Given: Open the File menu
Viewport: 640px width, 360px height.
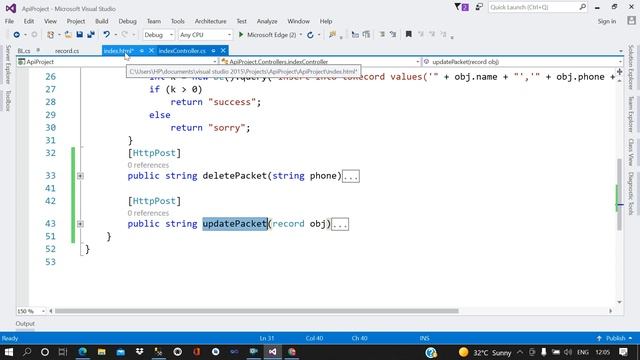Looking at the screenshot, I should pos(9,21).
